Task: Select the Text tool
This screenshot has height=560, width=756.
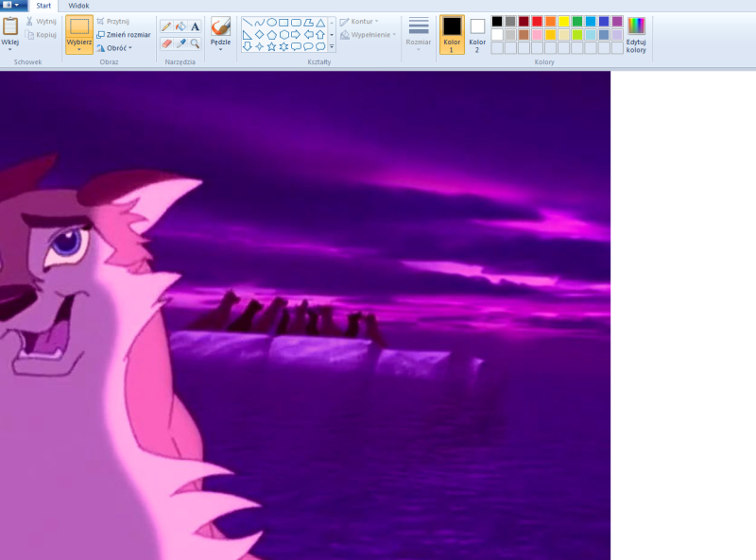Action: pyautogui.click(x=195, y=26)
